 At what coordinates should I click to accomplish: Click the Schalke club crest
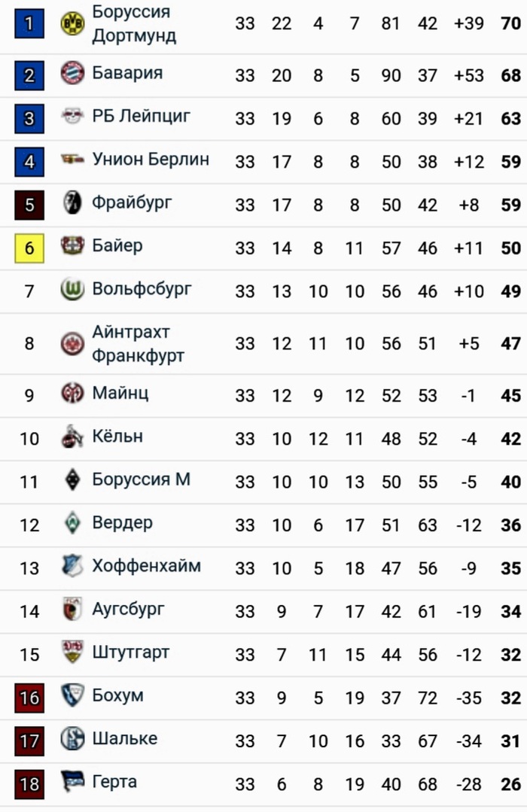click(x=72, y=739)
